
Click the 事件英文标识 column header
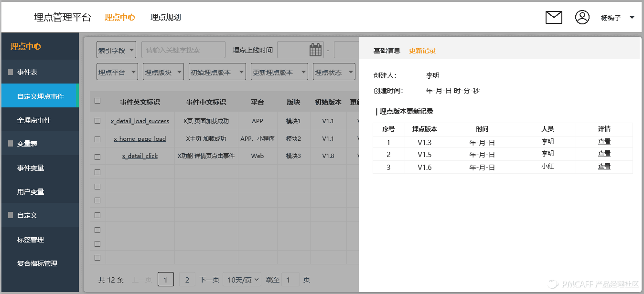coord(140,102)
